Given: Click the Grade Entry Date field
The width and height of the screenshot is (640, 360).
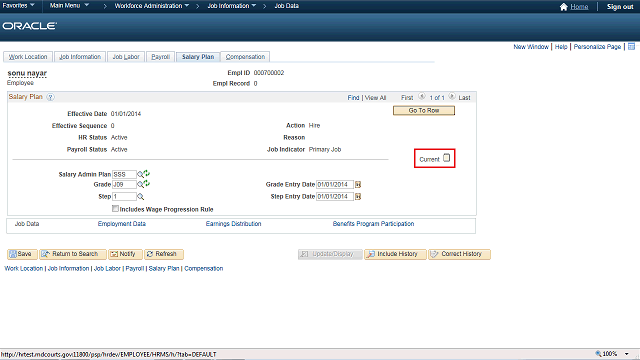Looking at the screenshot, I should point(335,185).
